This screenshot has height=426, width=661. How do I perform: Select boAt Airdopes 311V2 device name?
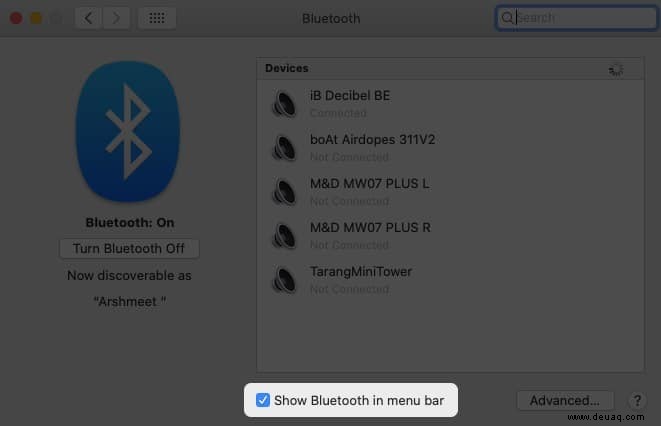pos(372,139)
